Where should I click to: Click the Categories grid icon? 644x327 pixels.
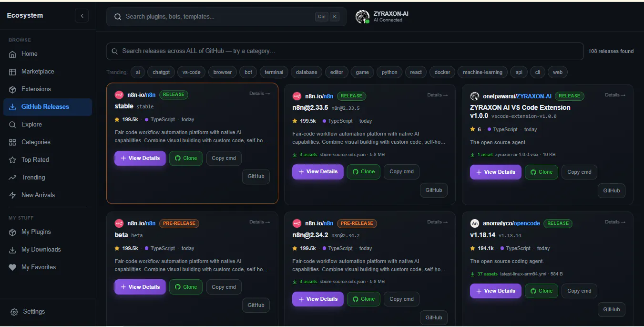pyautogui.click(x=13, y=142)
